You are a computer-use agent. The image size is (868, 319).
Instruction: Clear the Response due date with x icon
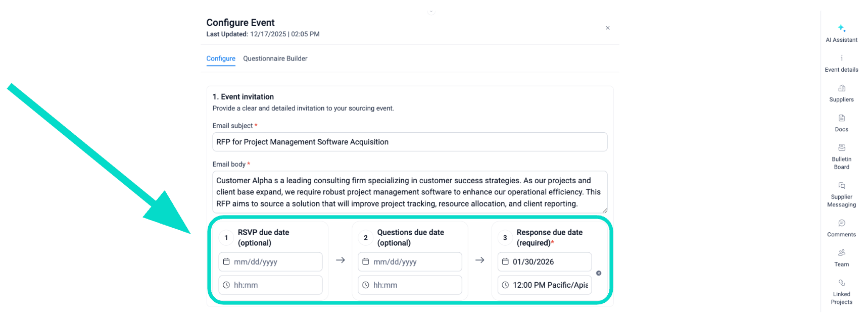click(599, 273)
